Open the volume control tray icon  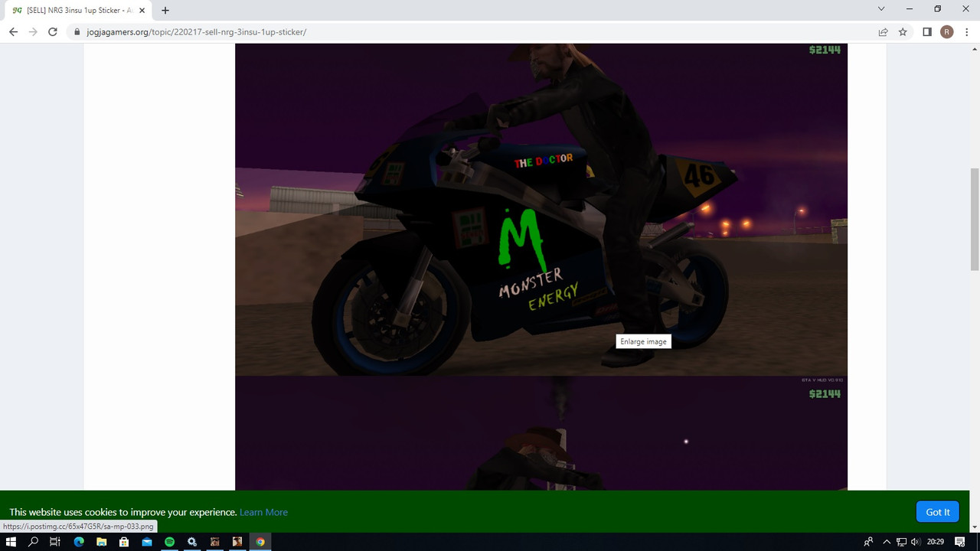[916, 542]
